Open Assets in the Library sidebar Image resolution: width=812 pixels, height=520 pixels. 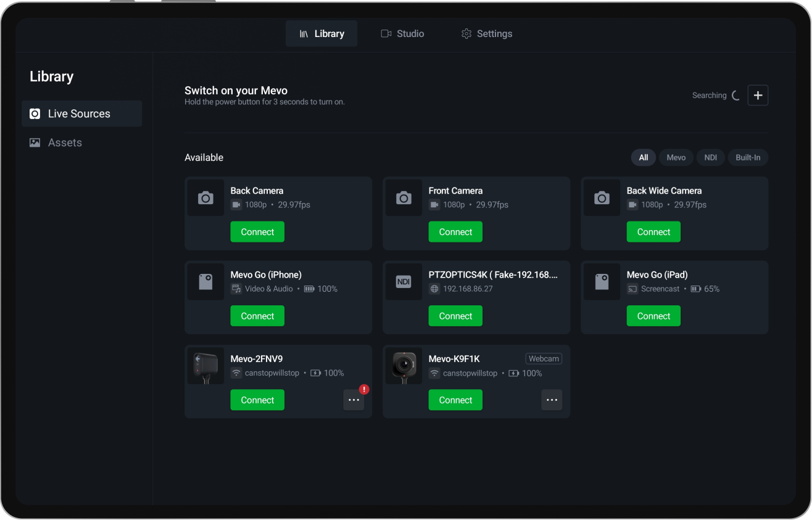pos(65,142)
